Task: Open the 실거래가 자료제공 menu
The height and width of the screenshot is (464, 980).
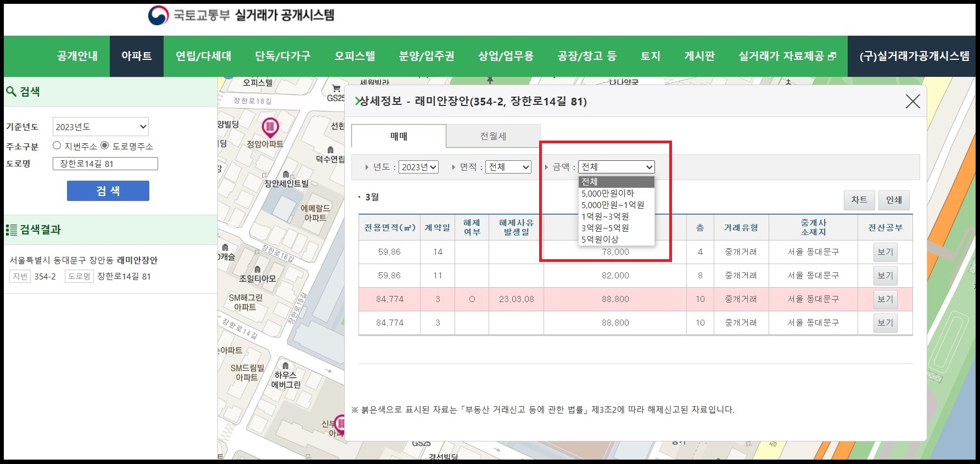Action: 787,56
